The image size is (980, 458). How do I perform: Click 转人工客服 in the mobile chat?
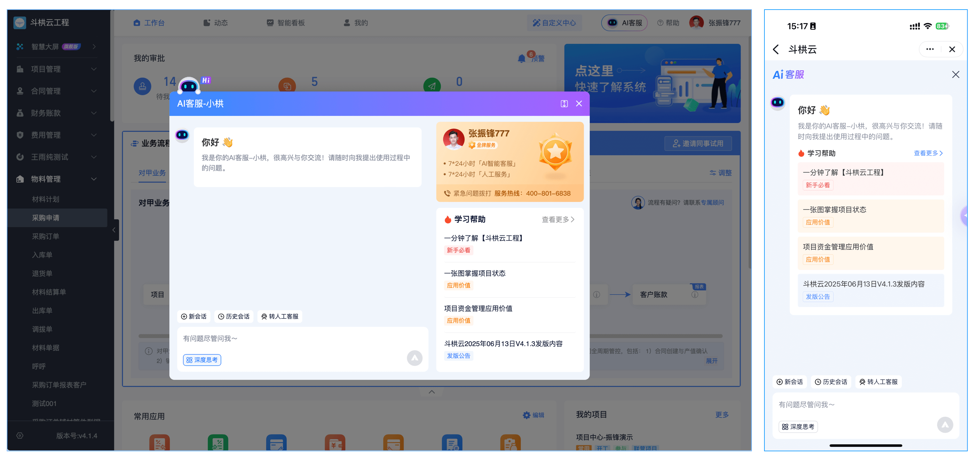[x=878, y=382]
